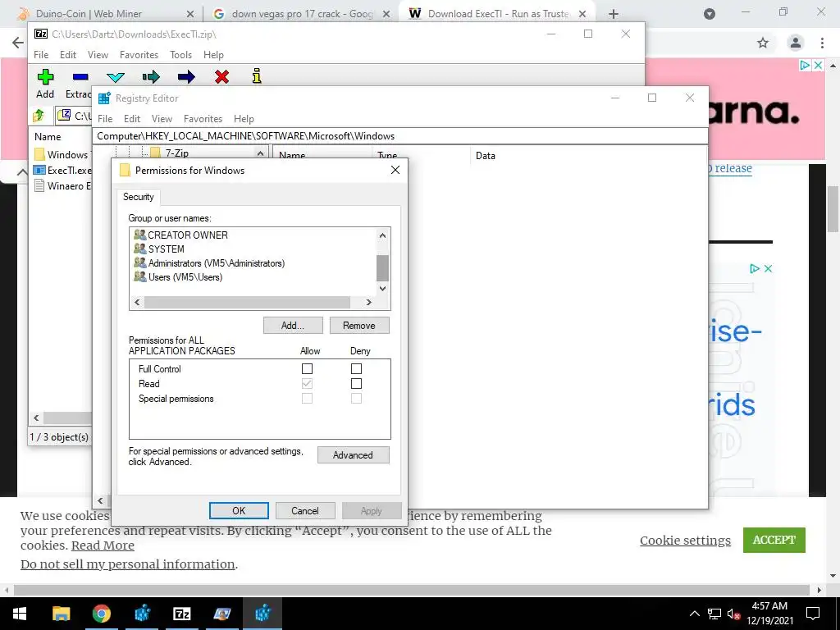Tick Deny for Read permission
The width and height of the screenshot is (840, 630).
tap(356, 384)
